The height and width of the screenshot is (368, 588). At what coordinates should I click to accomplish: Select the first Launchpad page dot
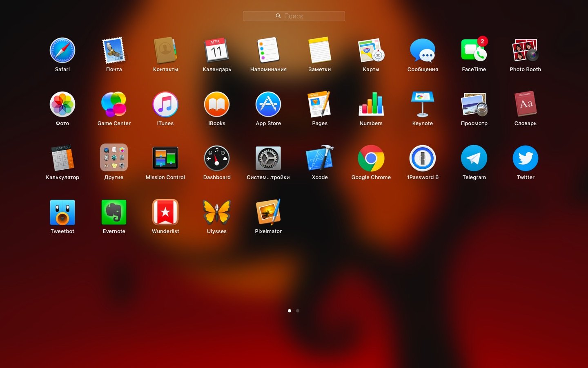point(290,311)
